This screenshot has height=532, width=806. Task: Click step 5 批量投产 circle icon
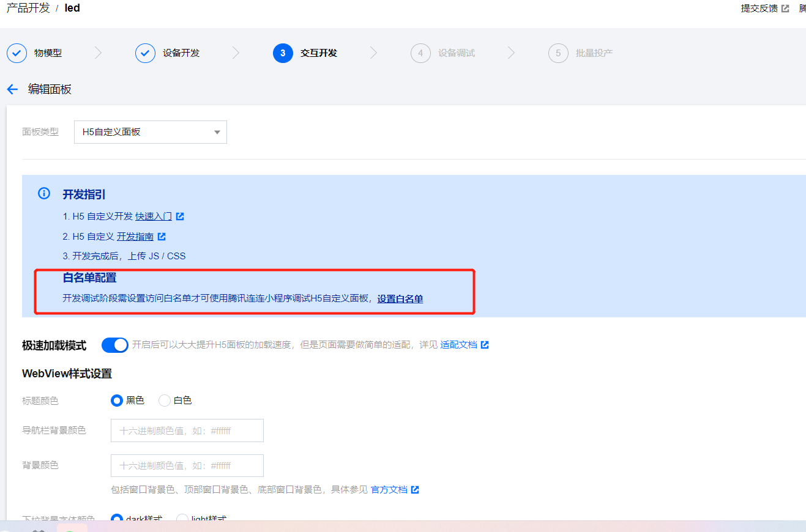(x=558, y=53)
